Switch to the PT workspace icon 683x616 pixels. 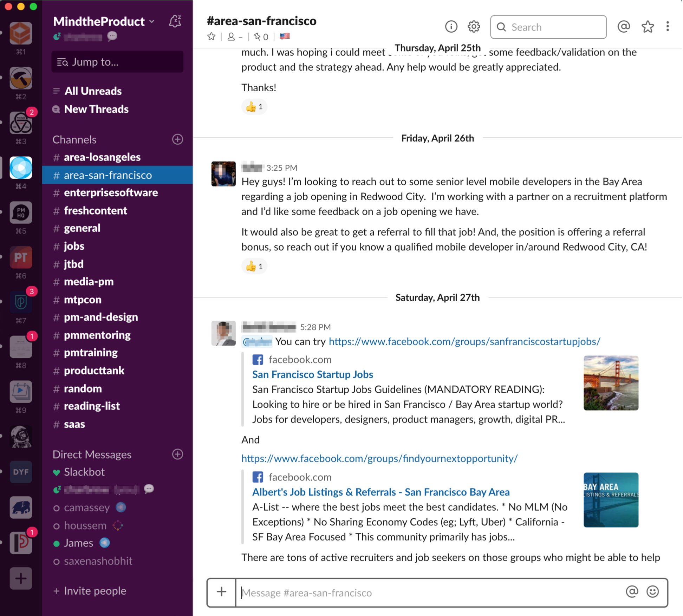pos(21,257)
